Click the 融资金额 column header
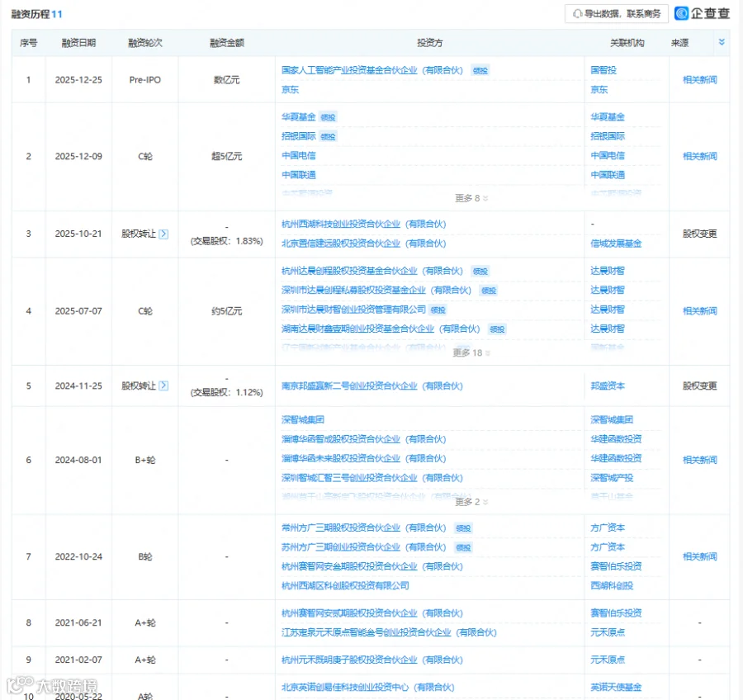Image resolution: width=743 pixels, height=700 pixels. 227,43
